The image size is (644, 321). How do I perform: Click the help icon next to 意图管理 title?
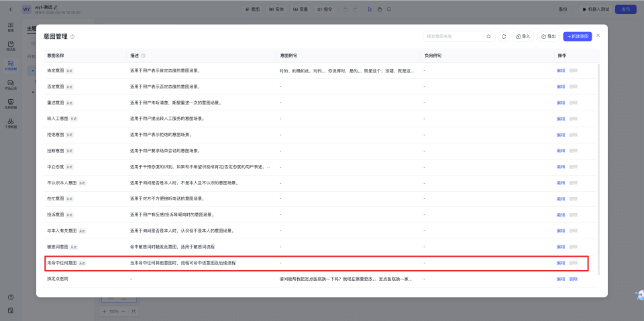(72, 37)
